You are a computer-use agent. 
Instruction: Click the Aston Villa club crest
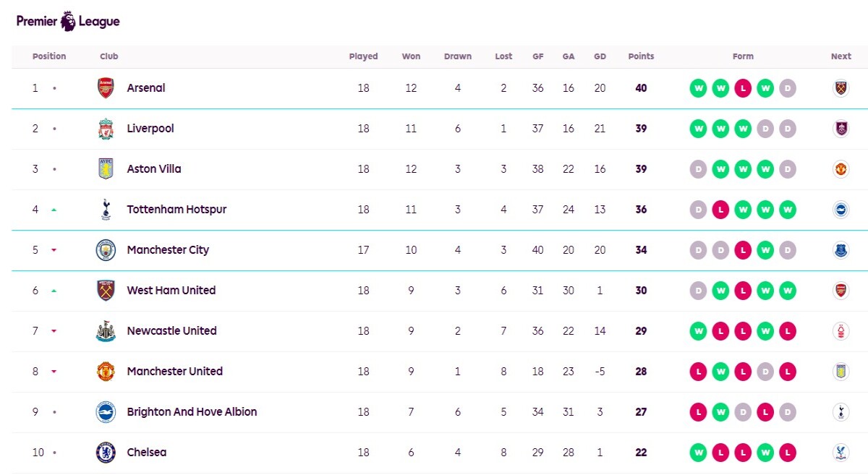(x=106, y=169)
